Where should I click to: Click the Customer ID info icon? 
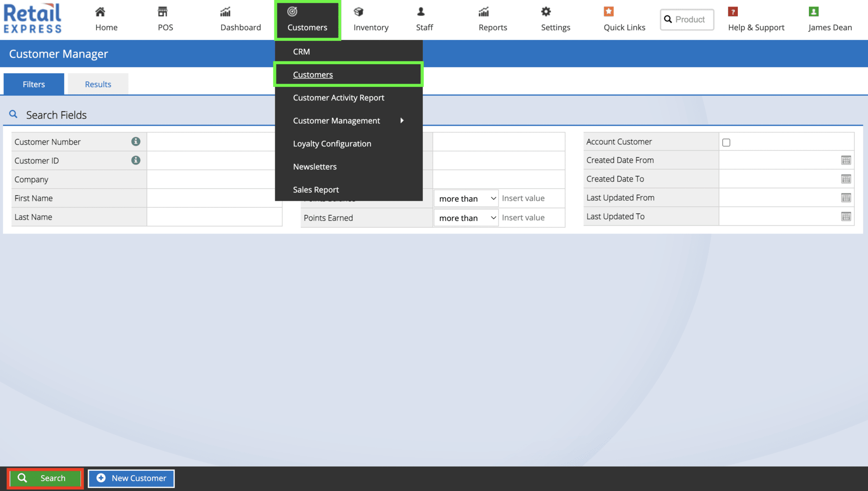[x=136, y=160]
